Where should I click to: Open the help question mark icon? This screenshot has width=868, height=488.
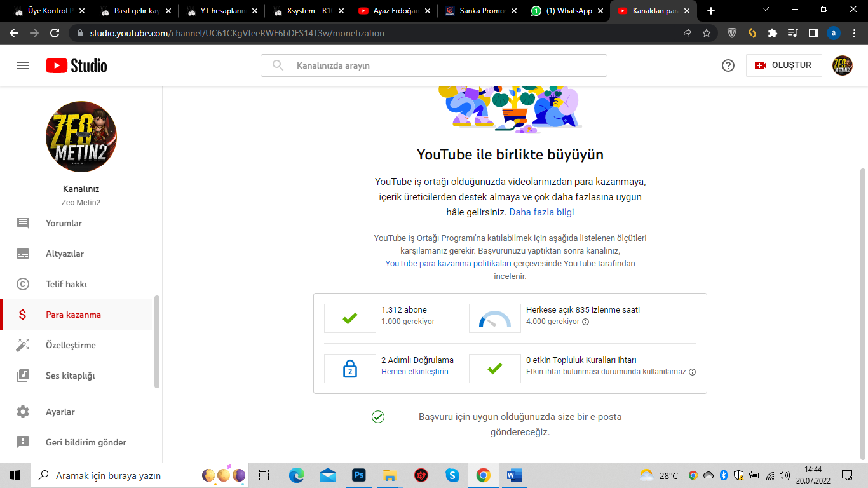[x=728, y=65]
